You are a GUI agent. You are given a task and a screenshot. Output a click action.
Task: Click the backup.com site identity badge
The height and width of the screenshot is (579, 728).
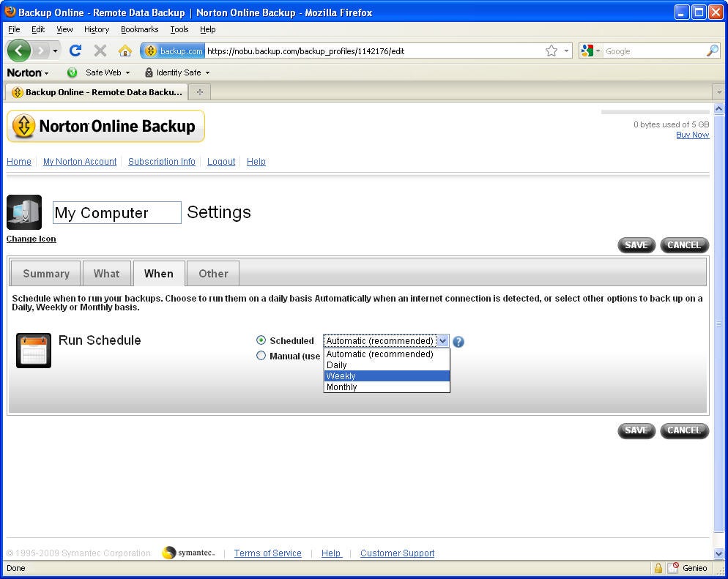(x=173, y=51)
